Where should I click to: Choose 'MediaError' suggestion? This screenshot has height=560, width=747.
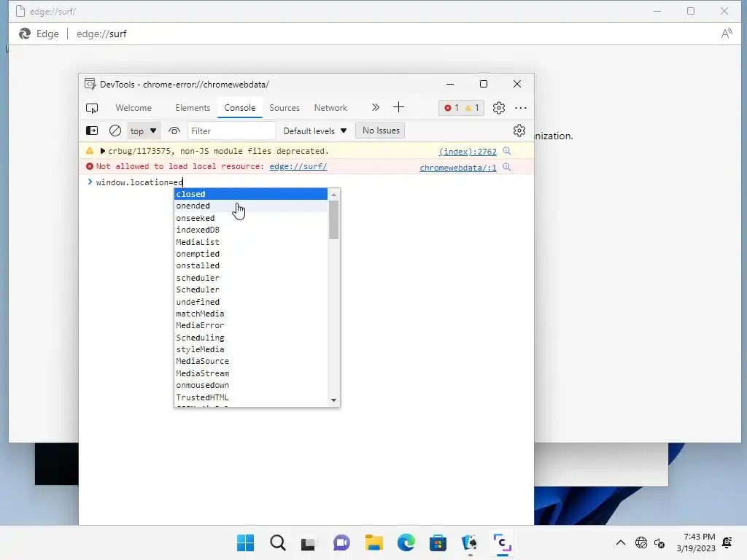click(251, 326)
